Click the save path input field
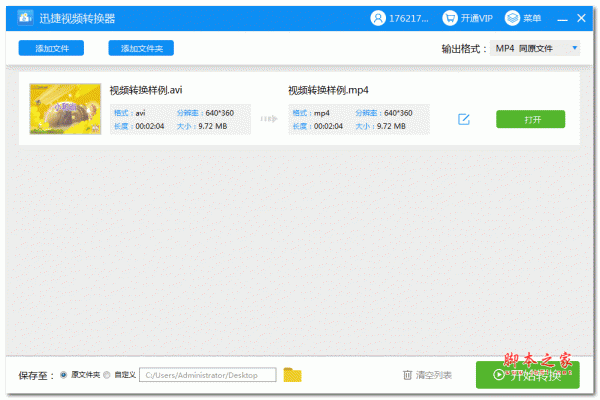600x400 pixels. coord(207,375)
